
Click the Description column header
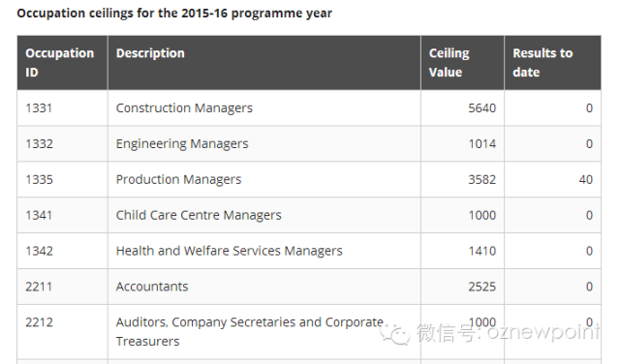264,63
